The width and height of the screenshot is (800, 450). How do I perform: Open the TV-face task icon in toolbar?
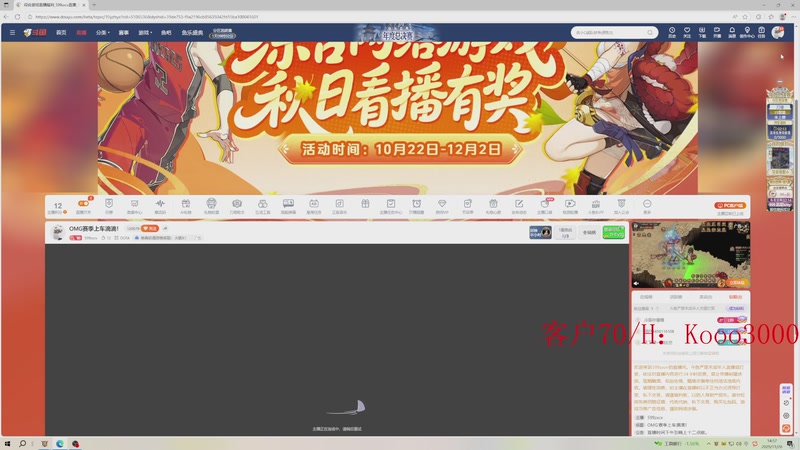314,206
